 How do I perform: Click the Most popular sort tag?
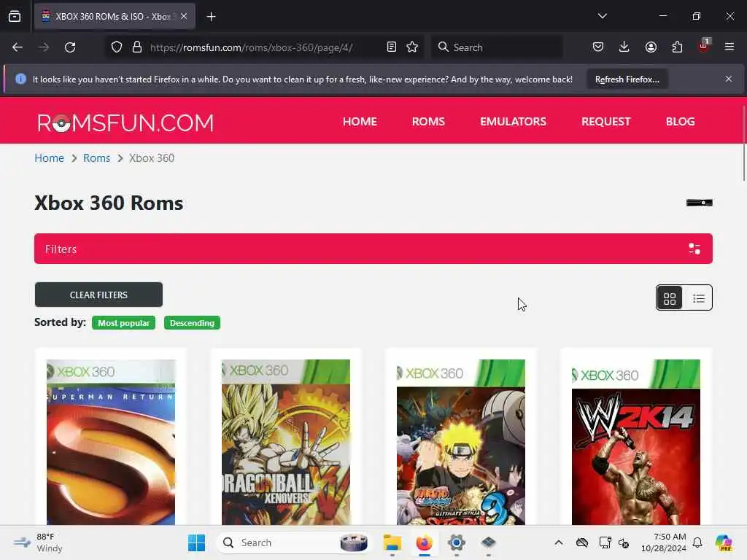pyautogui.click(x=123, y=323)
